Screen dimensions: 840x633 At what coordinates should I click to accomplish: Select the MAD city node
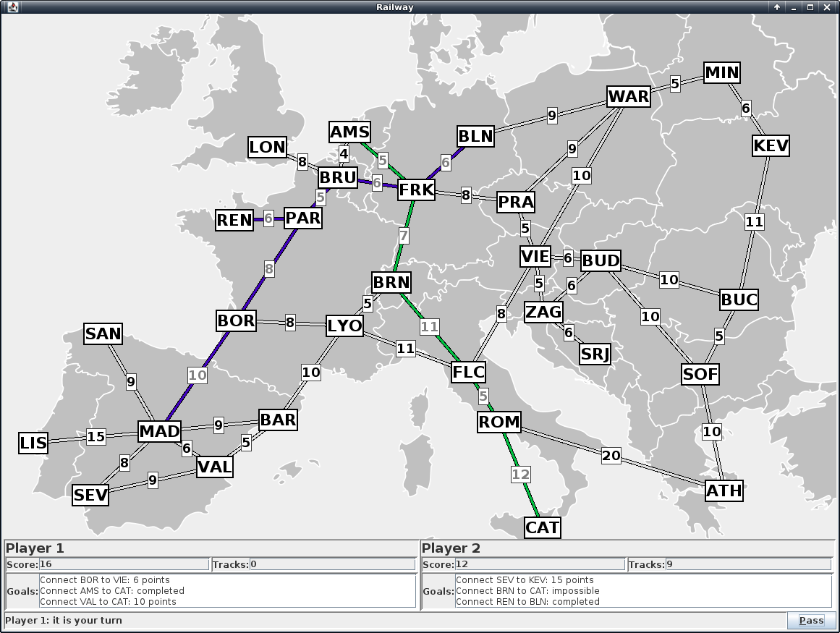159,432
